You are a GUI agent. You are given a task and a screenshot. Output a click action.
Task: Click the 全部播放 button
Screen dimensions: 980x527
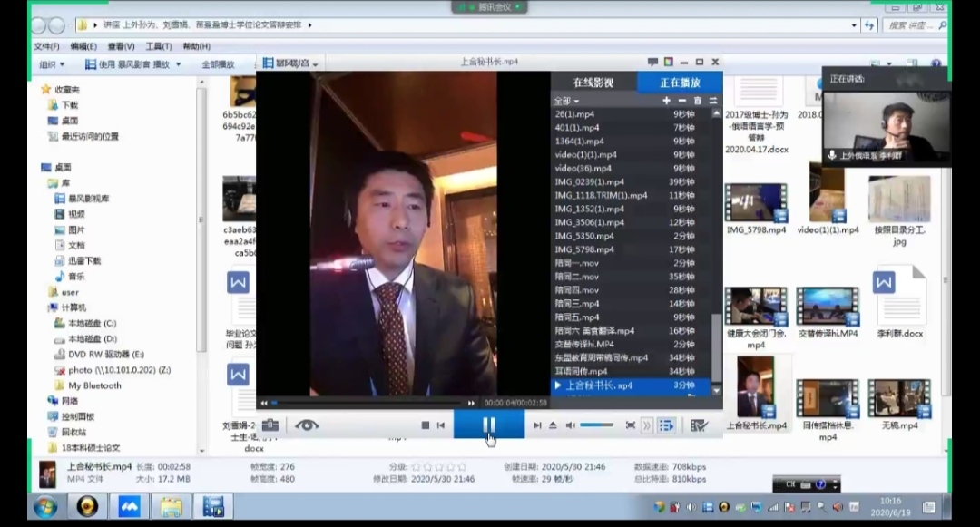click(218, 64)
